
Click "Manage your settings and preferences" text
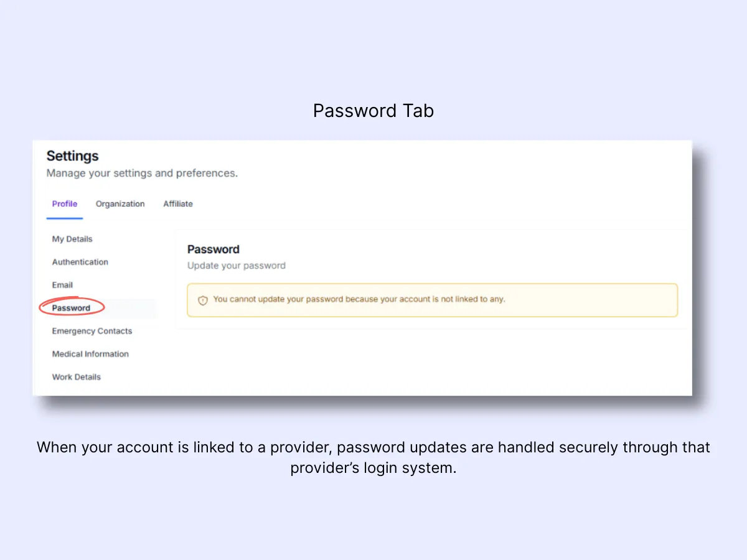click(142, 173)
